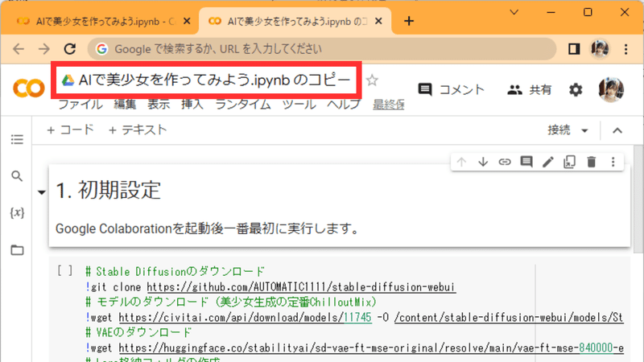The width and height of the screenshot is (644, 362).
Task: Go back in Chrome navigation
Action: pos(19,49)
